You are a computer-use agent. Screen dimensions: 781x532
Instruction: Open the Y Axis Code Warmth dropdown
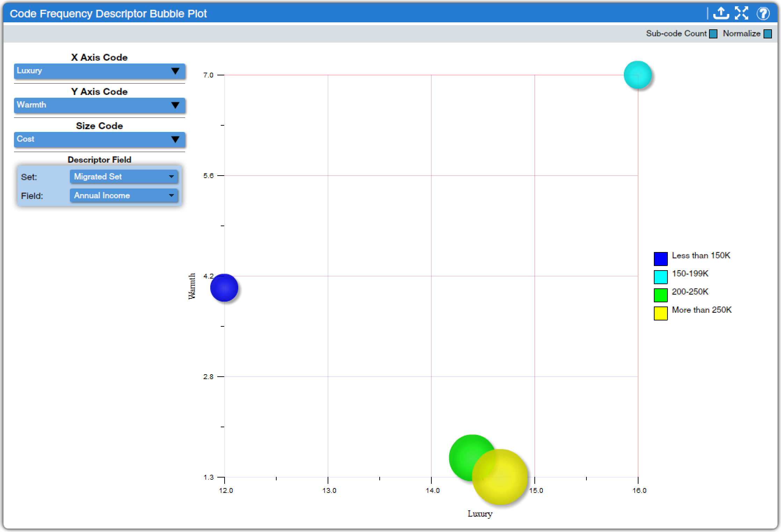(100, 105)
